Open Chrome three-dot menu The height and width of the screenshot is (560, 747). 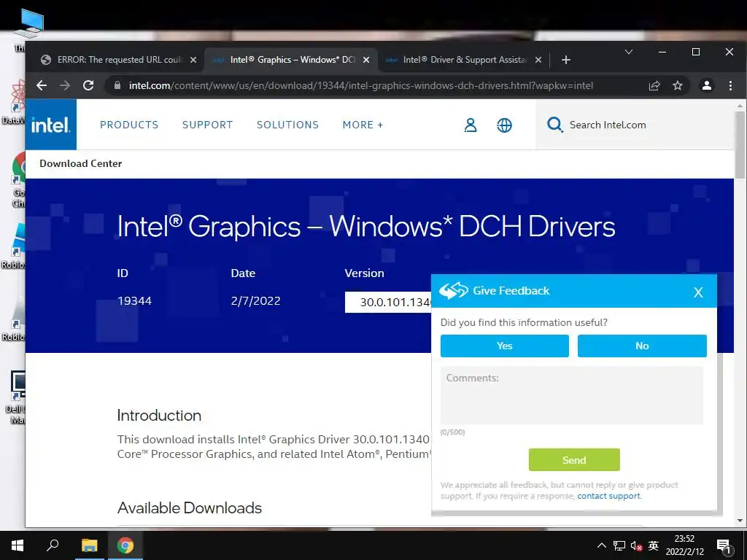(x=730, y=86)
